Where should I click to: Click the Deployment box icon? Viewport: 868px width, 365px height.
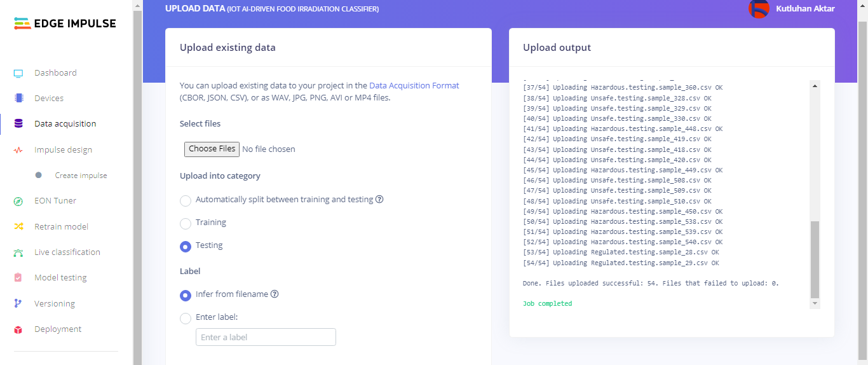18,329
